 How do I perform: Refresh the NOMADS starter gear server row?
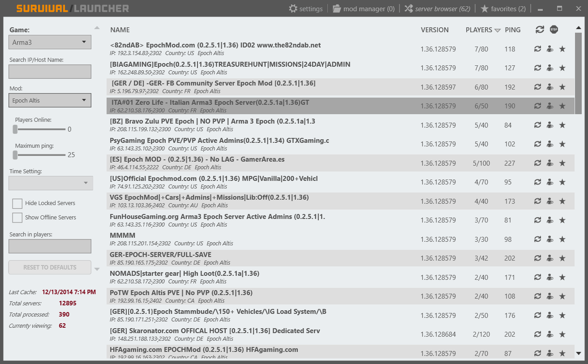pyautogui.click(x=537, y=277)
